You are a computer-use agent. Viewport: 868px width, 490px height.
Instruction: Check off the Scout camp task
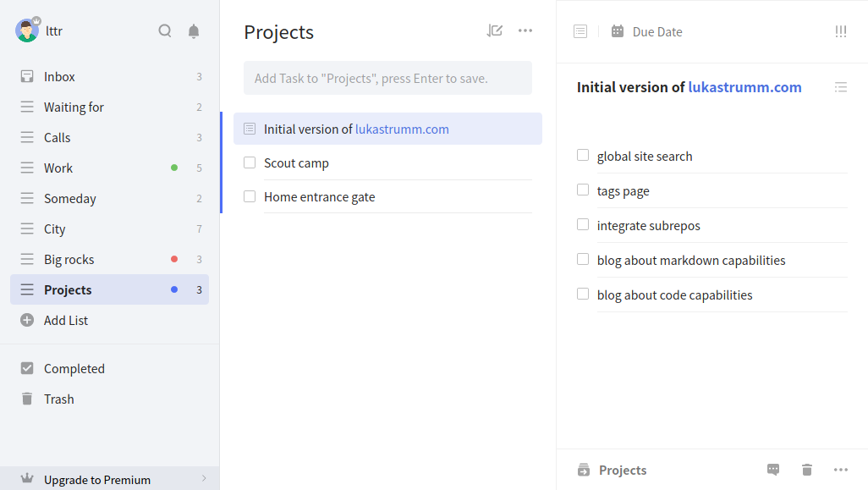point(250,162)
